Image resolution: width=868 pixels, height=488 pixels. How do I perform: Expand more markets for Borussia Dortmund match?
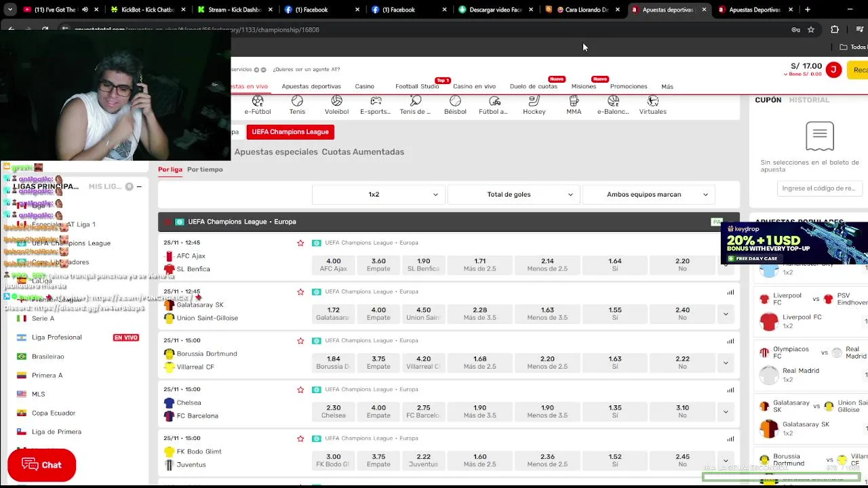(726, 363)
